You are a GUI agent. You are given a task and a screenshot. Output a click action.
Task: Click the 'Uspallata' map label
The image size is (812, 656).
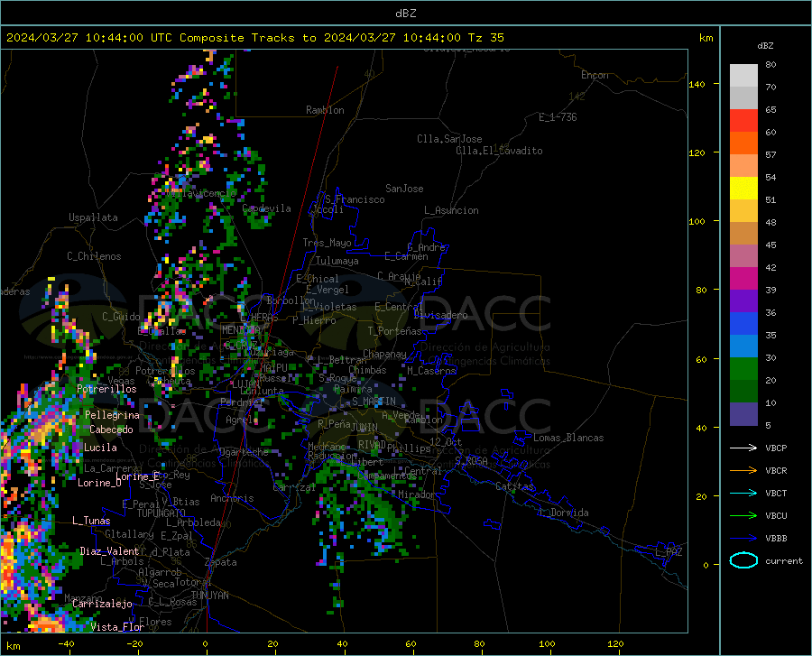click(x=93, y=217)
